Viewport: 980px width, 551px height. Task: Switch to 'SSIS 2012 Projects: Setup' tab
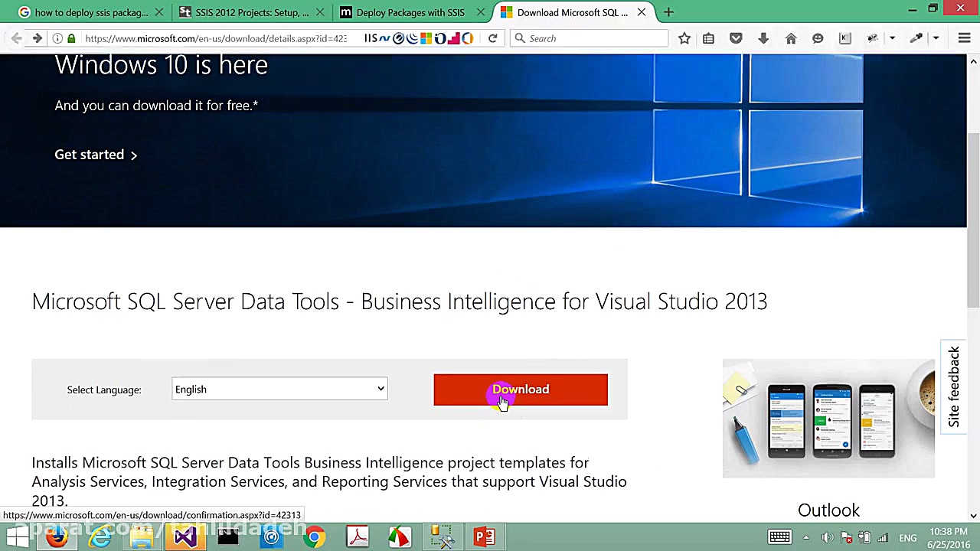(x=252, y=12)
